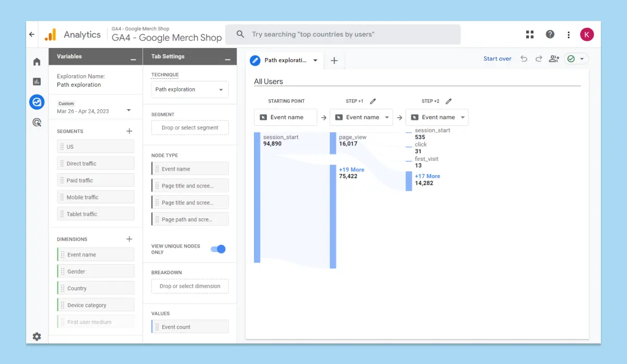Redo the last change
The image size is (627, 364).
(539, 59)
